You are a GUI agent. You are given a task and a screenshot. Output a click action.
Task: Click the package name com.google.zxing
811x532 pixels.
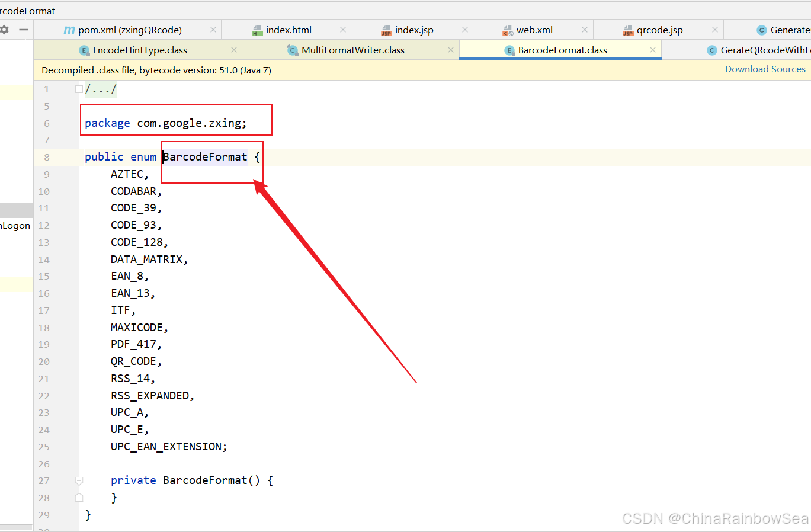(x=190, y=123)
